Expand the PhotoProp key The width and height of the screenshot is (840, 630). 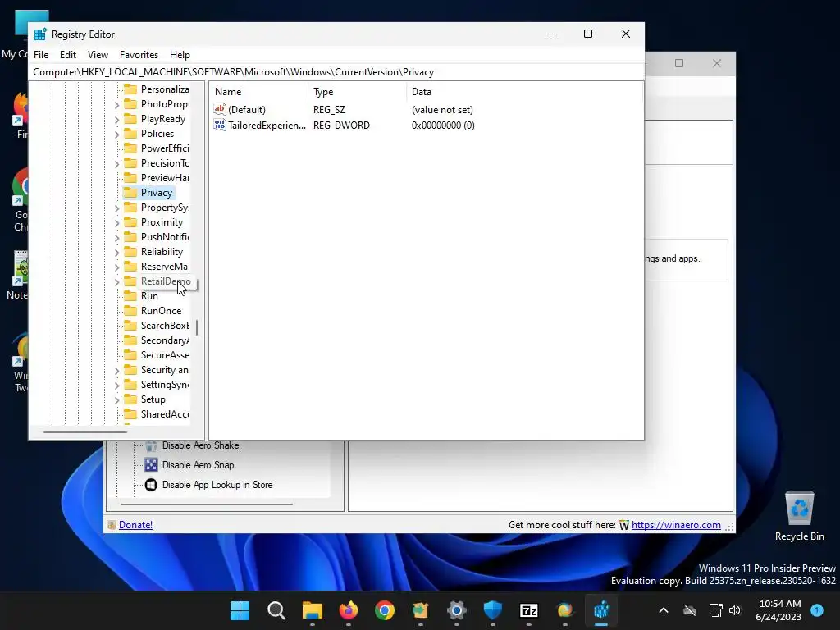click(116, 104)
